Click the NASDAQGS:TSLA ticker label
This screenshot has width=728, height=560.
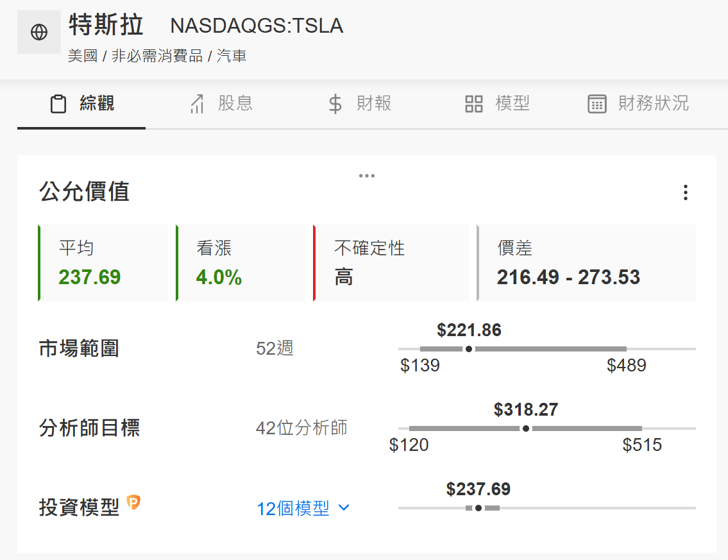(x=257, y=26)
